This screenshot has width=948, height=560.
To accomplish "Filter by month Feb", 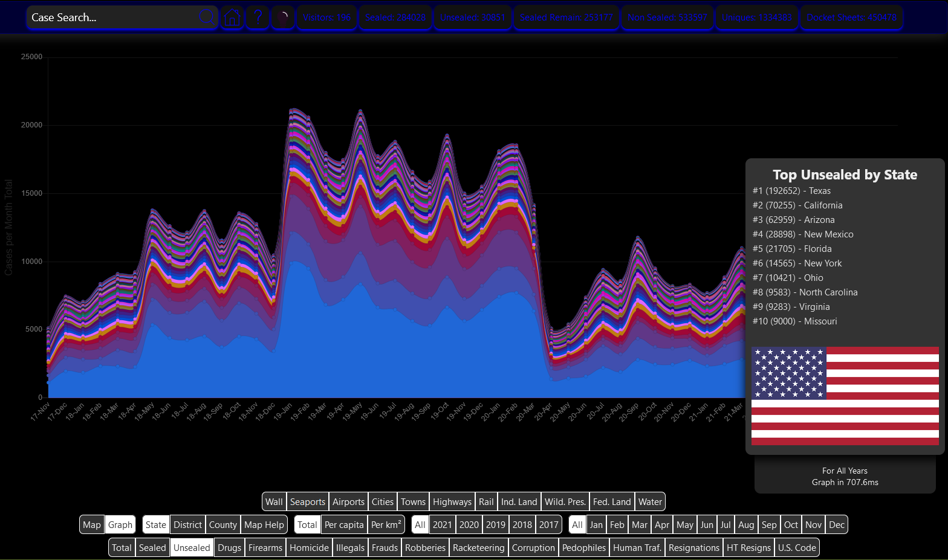I will (x=617, y=524).
